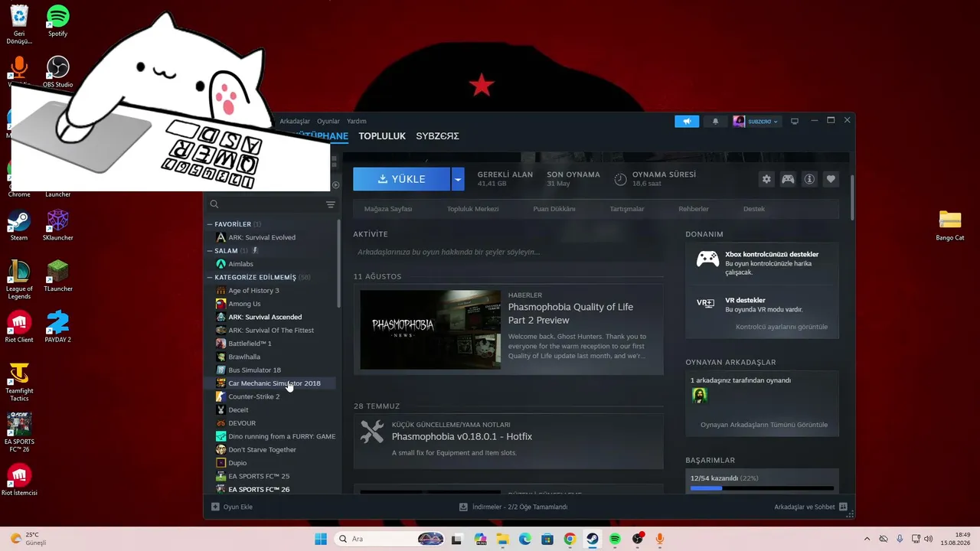Select Aimlabs in library list
The width and height of the screenshot is (980, 551).
click(x=240, y=264)
